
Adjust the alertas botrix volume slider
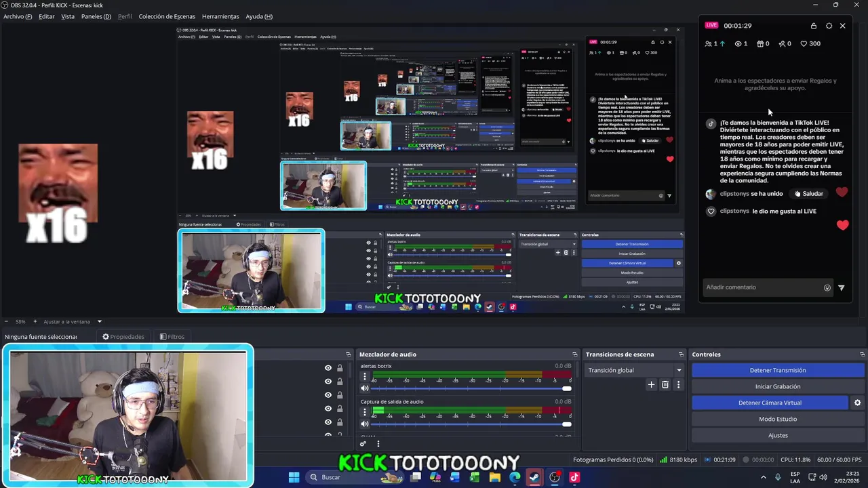tap(471, 388)
